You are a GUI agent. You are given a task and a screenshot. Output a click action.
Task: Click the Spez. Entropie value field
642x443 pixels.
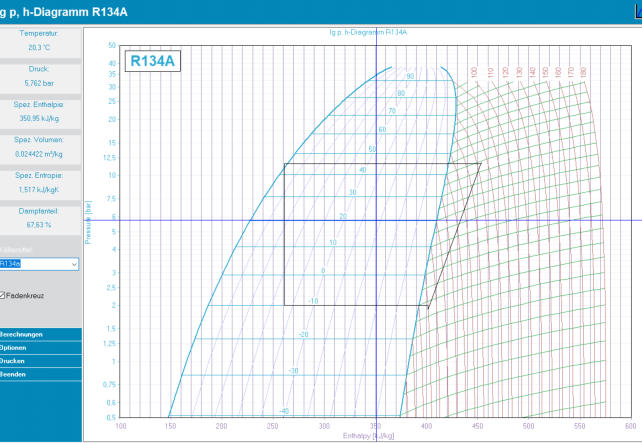(40, 189)
